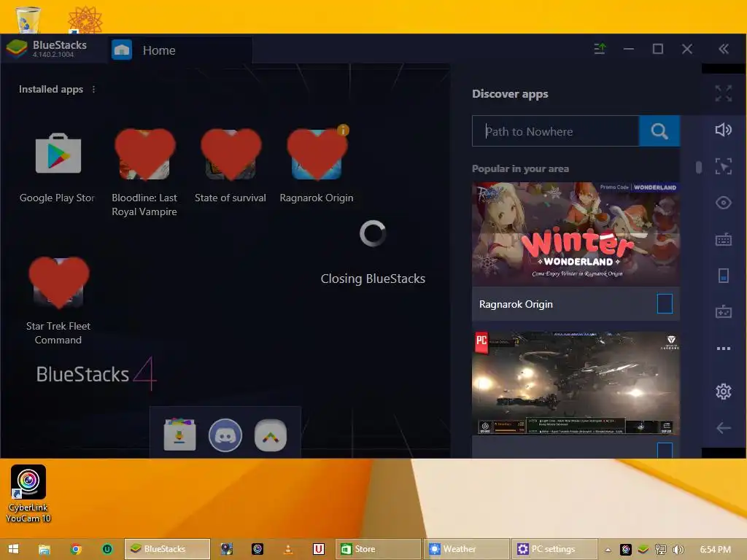
Task: Launch Ragnarok Origin from installed apps
Action: click(x=317, y=155)
